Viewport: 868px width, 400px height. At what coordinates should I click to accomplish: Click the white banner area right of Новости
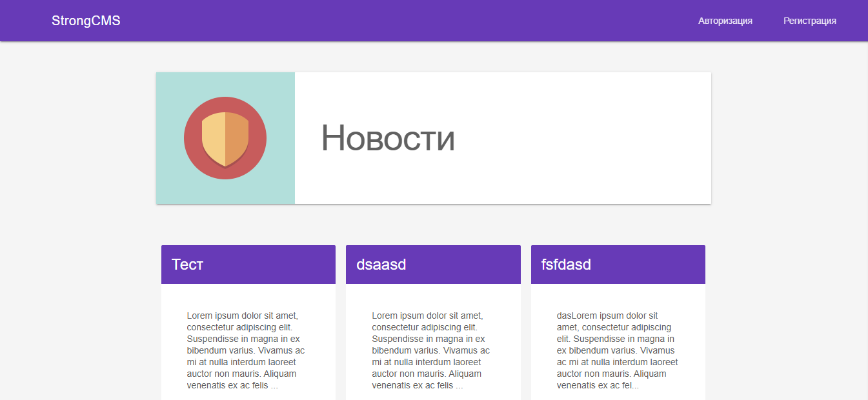tap(581, 138)
